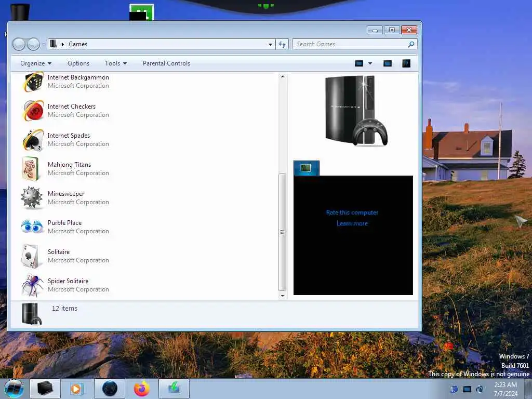Select the Internet Backgammon title text
The width and height of the screenshot is (532, 399).
click(x=78, y=77)
